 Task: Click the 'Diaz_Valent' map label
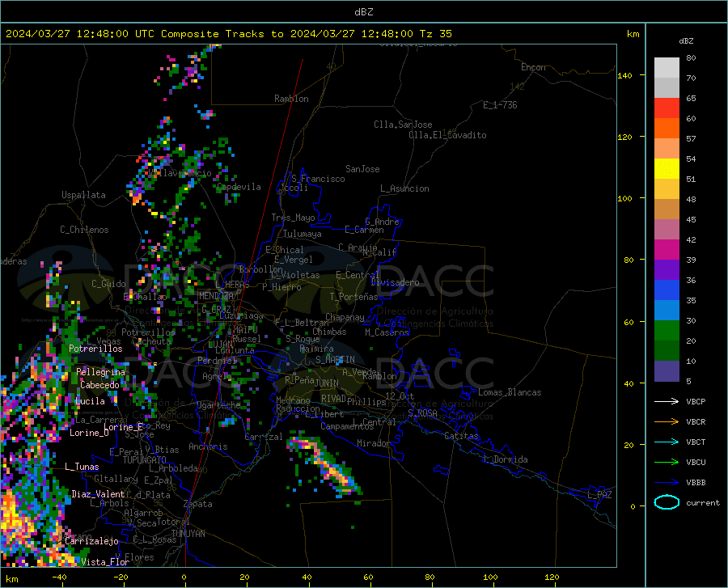(x=98, y=494)
